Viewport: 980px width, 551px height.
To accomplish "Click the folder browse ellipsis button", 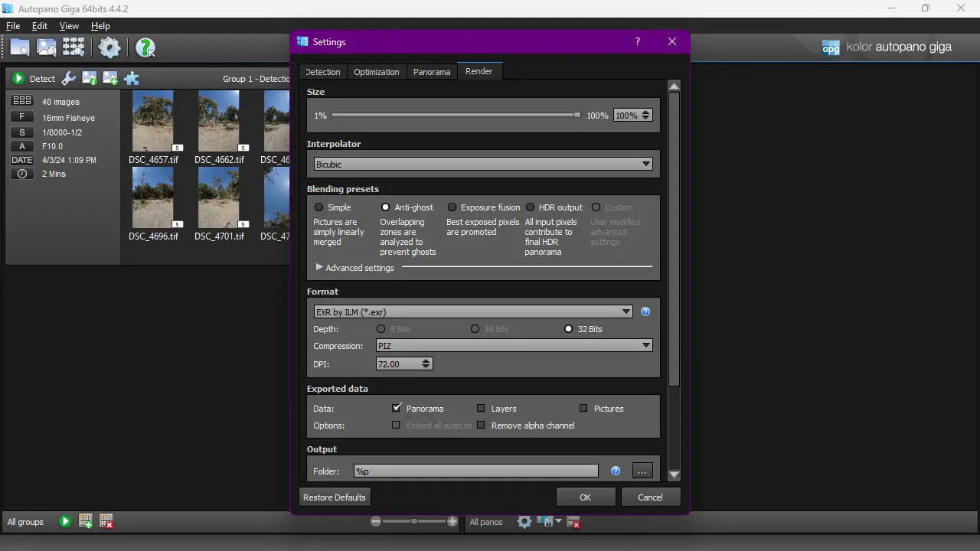I will (642, 471).
